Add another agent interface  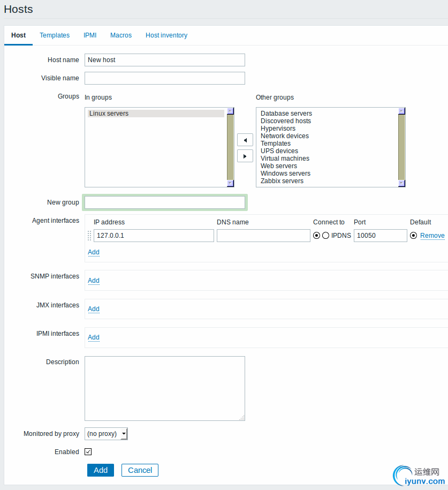tap(94, 252)
